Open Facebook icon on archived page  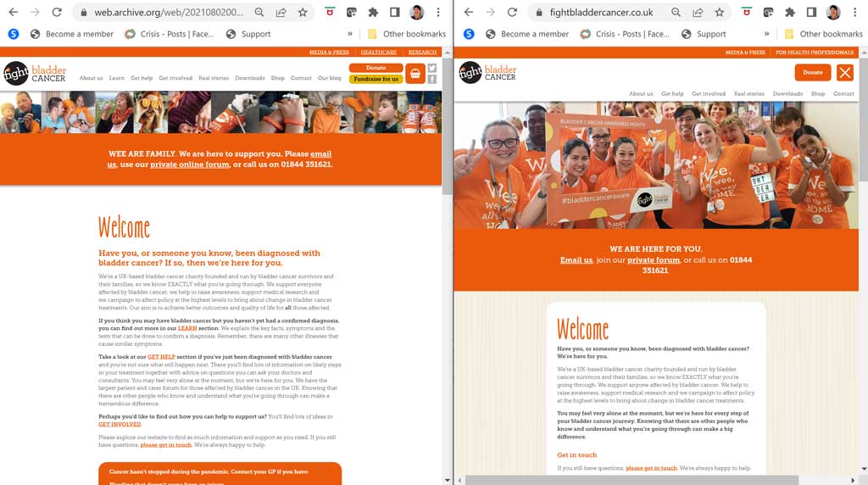432,79
